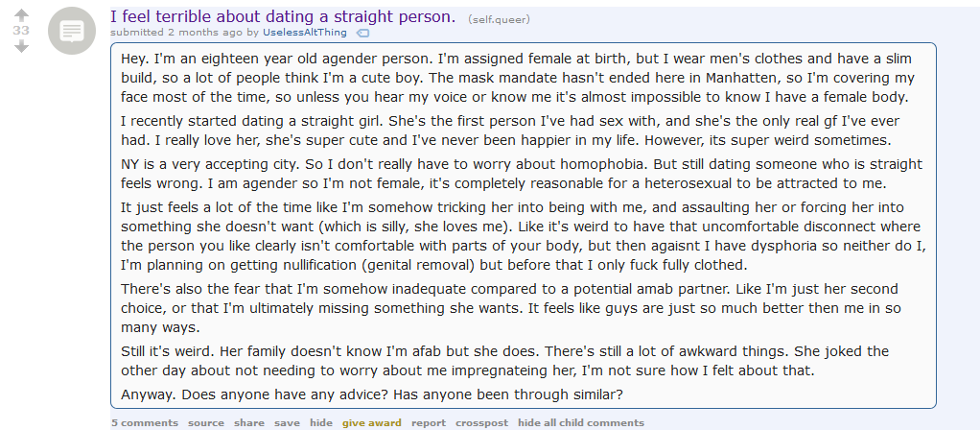Click the post score 33

[x=21, y=31]
